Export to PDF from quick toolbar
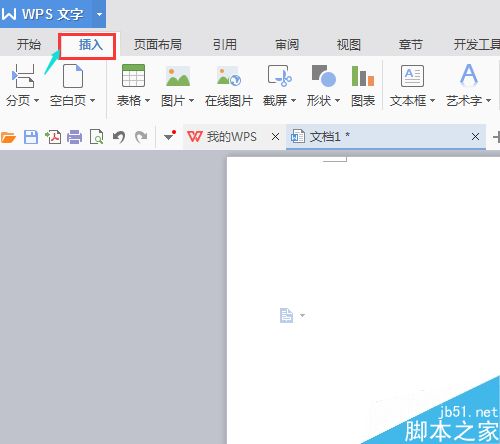The height and width of the screenshot is (444, 500). point(53,137)
